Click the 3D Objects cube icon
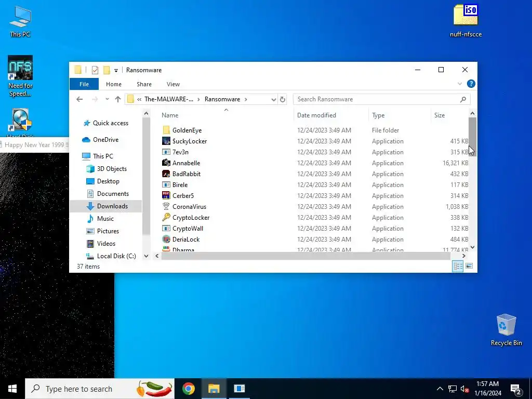This screenshot has height=399, width=532. (90, 169)
